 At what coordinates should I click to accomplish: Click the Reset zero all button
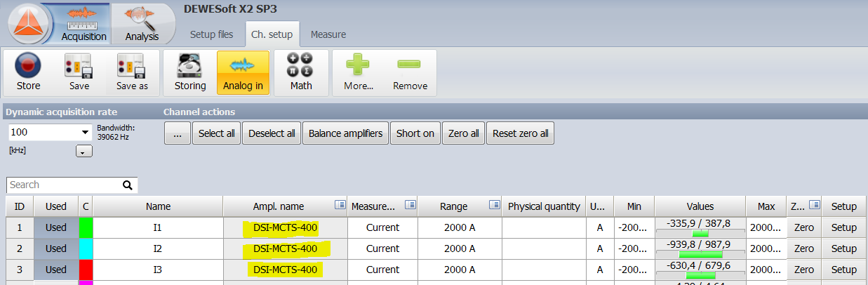521,133
